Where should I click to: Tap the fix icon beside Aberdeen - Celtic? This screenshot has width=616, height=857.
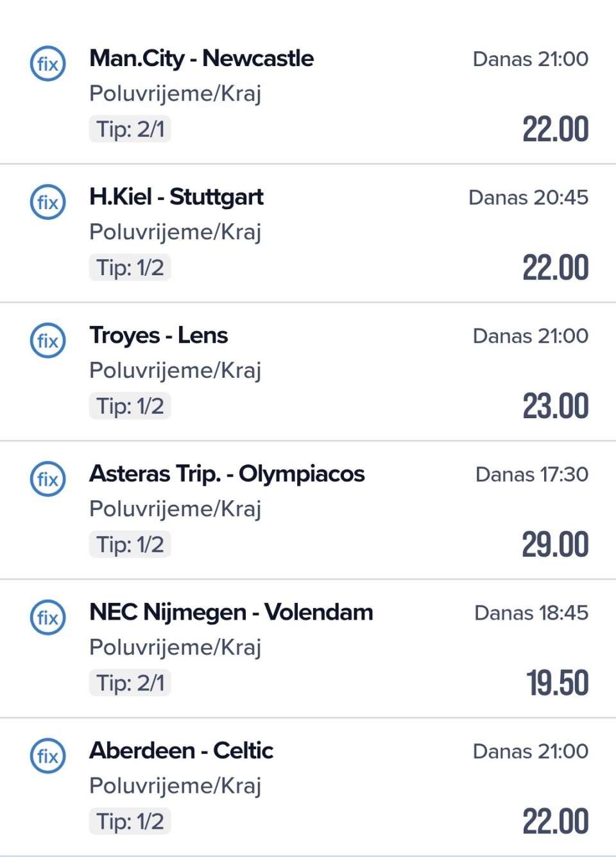coord(48,756)
